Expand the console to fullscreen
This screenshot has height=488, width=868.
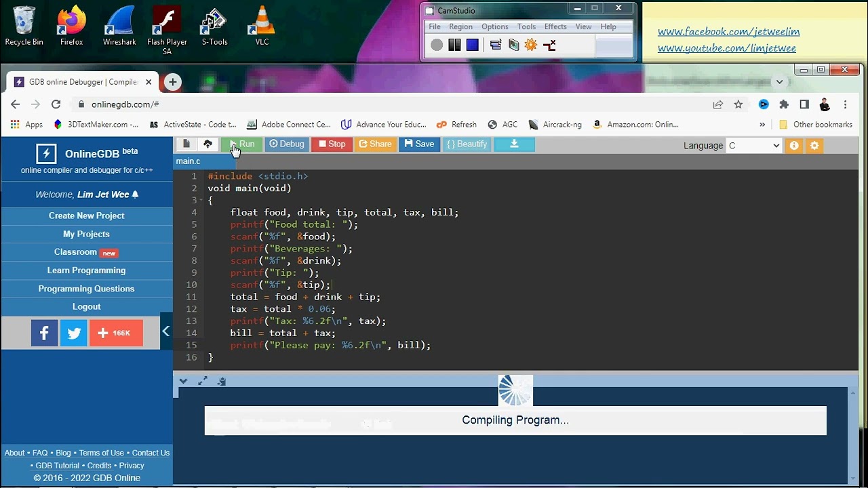click(202, 381)
